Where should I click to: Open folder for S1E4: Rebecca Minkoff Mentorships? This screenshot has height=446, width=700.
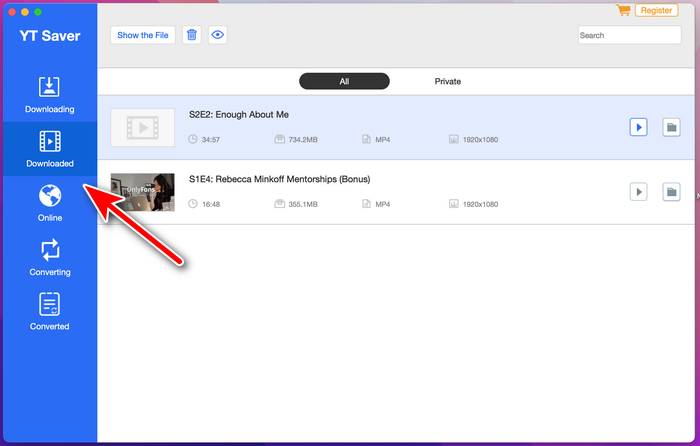pyautogui.click(x=671, y=192)
